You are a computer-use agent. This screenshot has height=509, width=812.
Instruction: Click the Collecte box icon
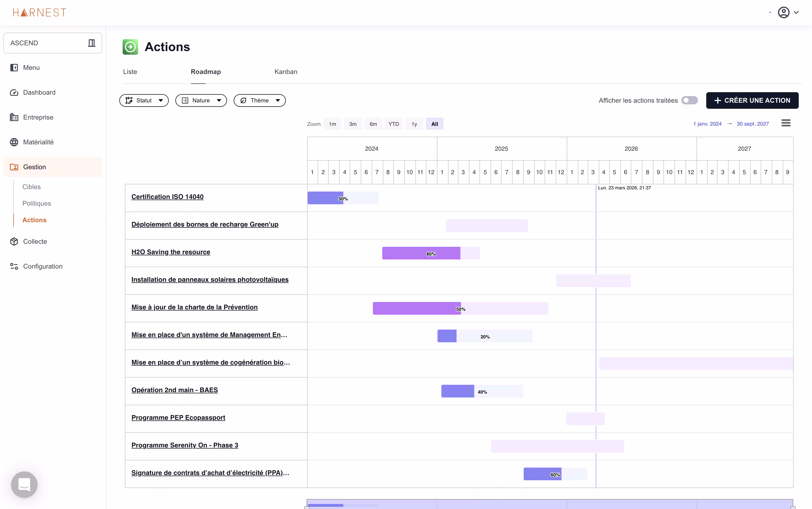pyautogui.click(x=14, y=241)
